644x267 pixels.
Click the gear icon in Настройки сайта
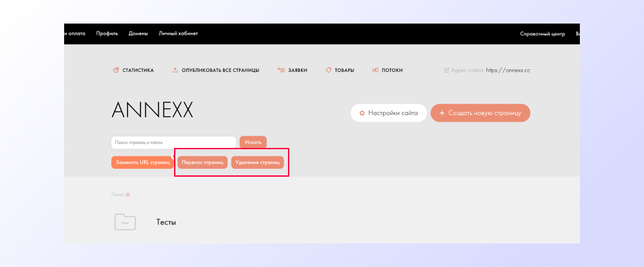(x=363, y=113)
